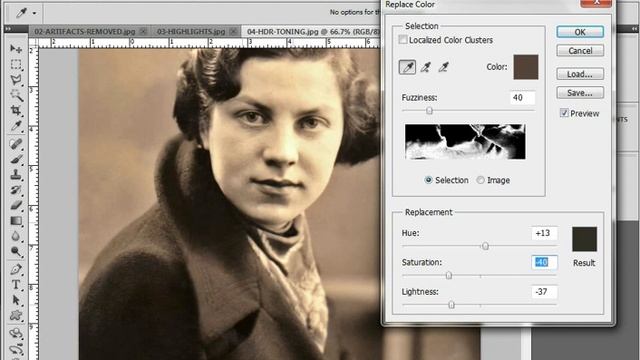Choose the Add to Sample eyedropper
The image size is (640, 360).
pyautogui.click(x=425, y=67)
